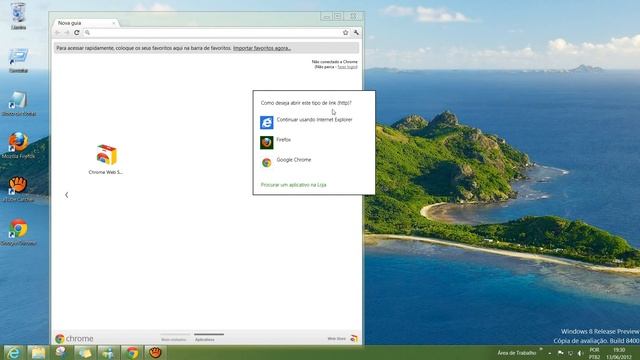Minimize the Chrome window
Screen dimensions: 640x360
coord(326,17)
